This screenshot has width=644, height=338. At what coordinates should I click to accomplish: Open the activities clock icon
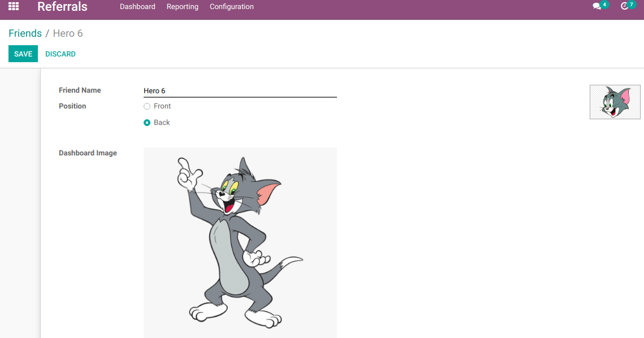[x=624, y=7]
